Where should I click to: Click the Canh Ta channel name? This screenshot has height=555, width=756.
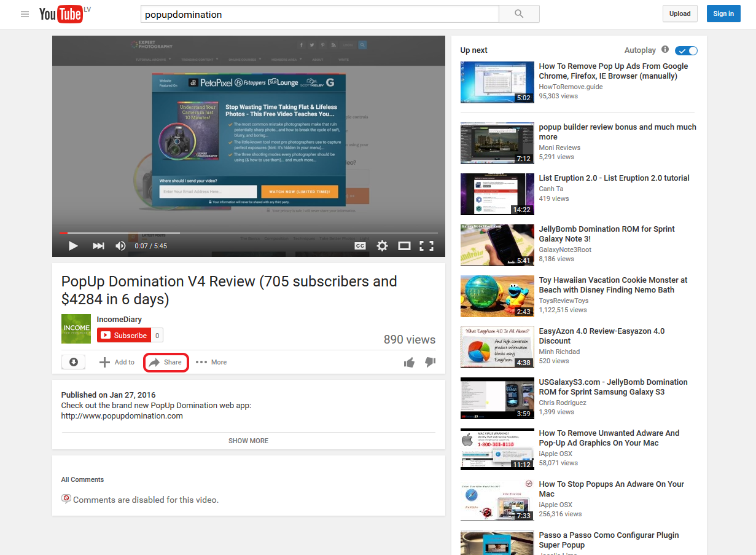pos(551,189)
